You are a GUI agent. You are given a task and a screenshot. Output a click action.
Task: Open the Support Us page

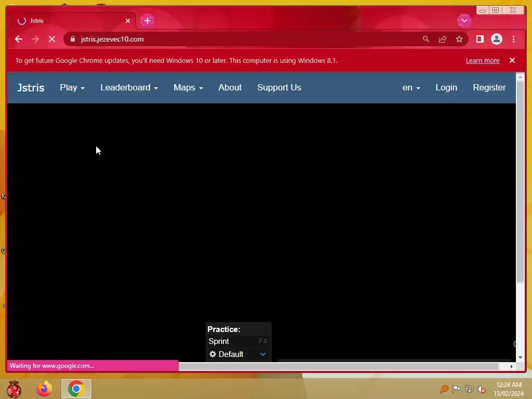point(279,87)
